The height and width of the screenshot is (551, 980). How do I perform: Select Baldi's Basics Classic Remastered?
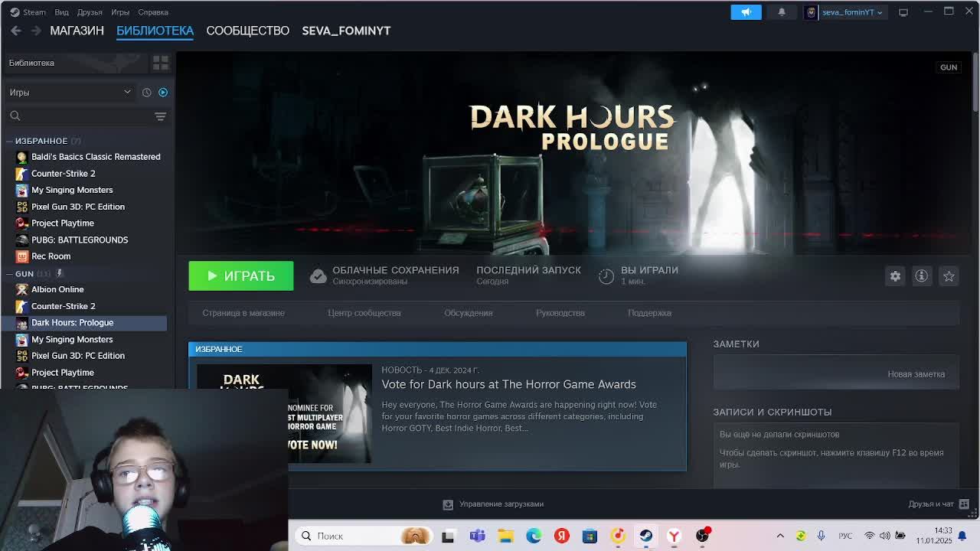[96, 157]
